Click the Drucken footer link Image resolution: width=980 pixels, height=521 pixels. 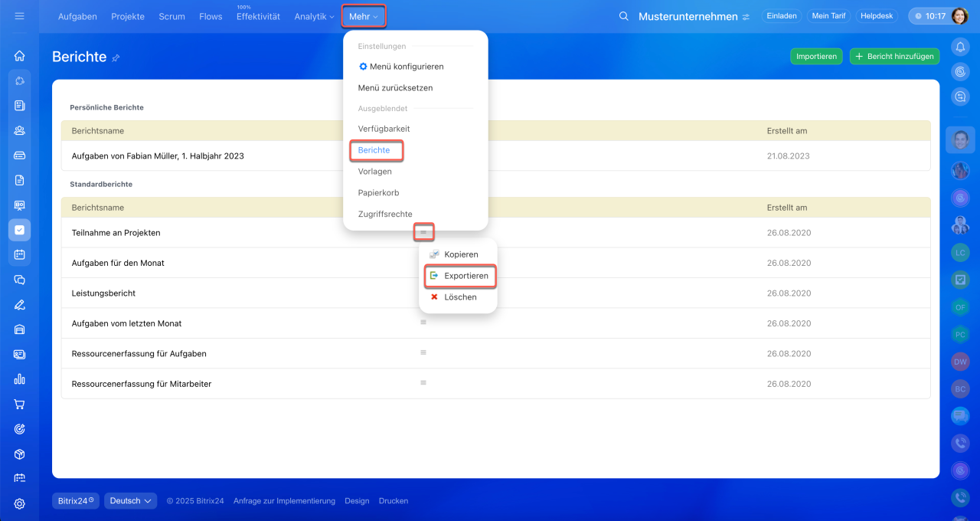(x=394, y=501)
